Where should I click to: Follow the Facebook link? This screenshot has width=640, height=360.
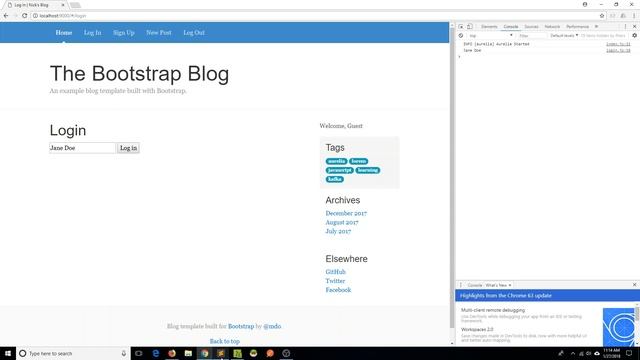tap(338, 290)
